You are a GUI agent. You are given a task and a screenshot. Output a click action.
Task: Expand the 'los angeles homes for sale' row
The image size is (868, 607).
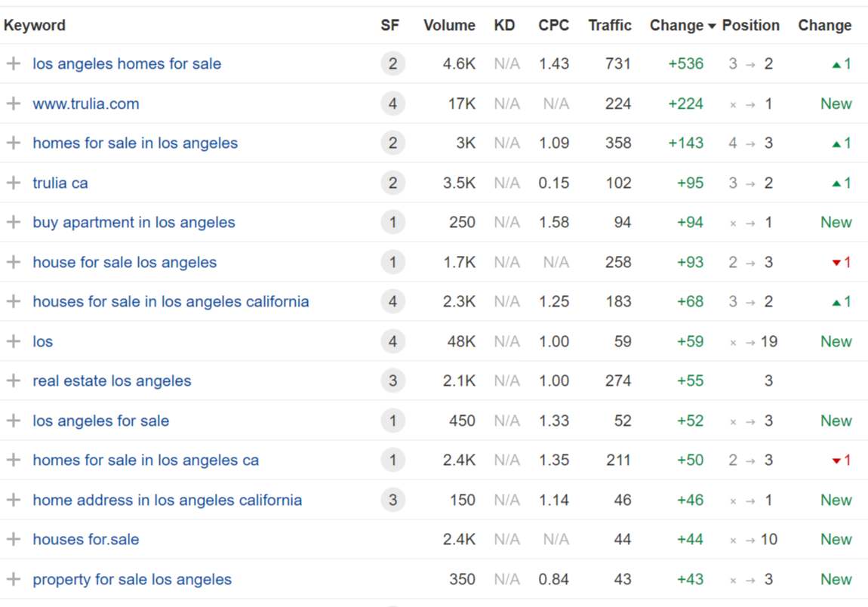(13, 64)
